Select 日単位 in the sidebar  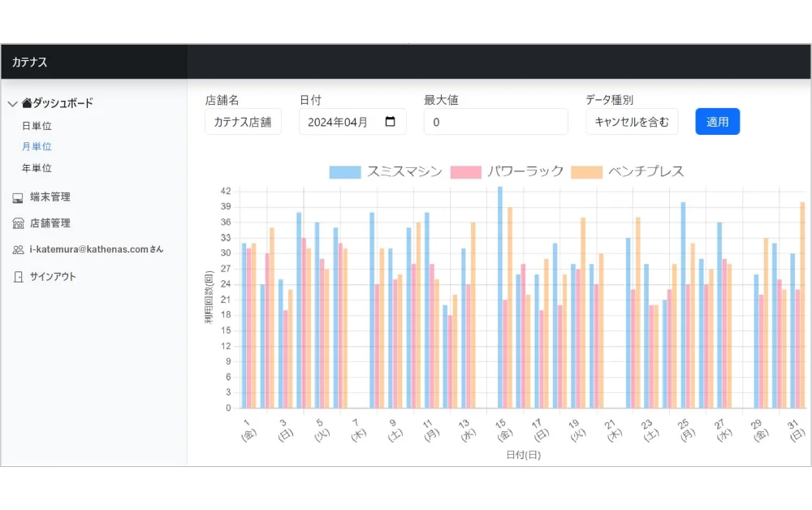(37, 126)
